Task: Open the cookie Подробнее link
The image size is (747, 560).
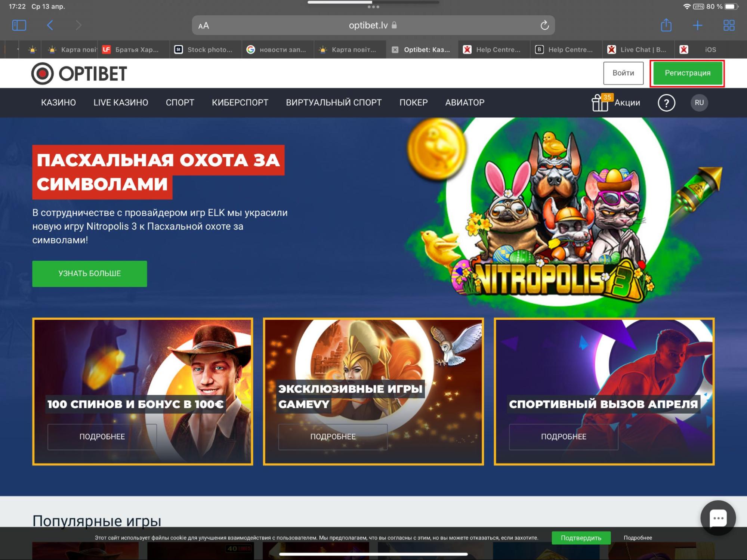Action: coord(638,538)
